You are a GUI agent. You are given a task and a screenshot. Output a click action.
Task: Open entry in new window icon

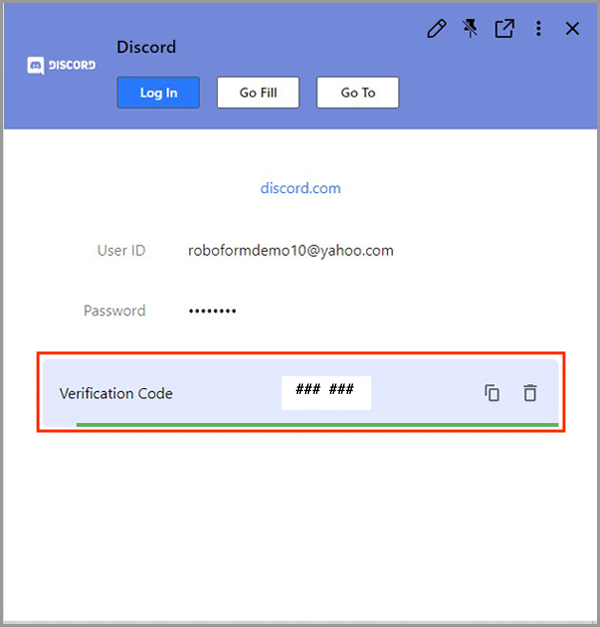coord(504,29)
